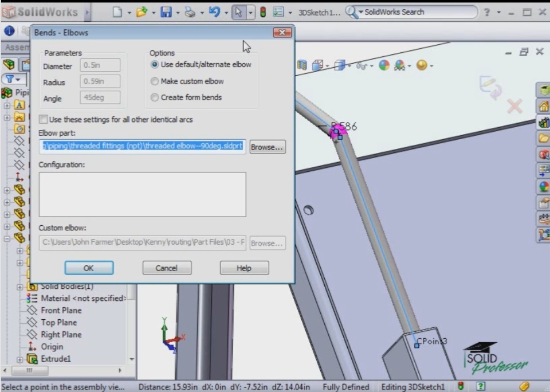Open the filter funnel dropdown arrow
Screen dimensions: 550x392
point(18,80)
